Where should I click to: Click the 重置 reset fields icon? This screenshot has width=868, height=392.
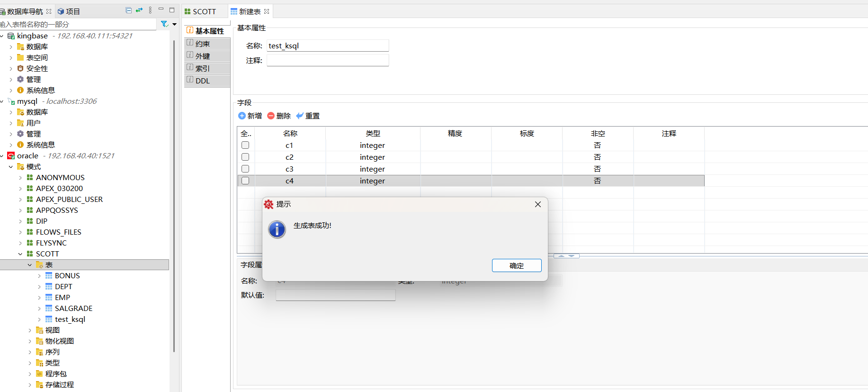point(300,116)
